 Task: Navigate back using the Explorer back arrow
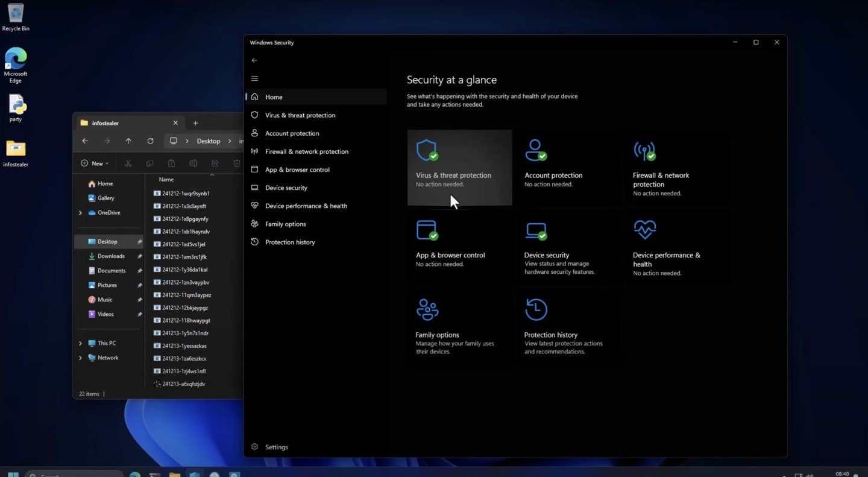click(85, 141)
